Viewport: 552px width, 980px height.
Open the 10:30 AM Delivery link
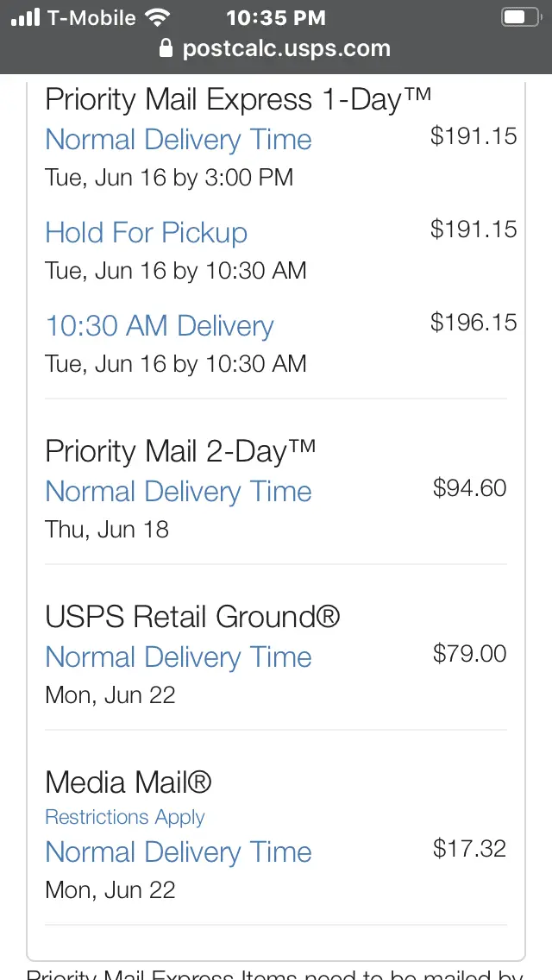[x=160, y=325]
